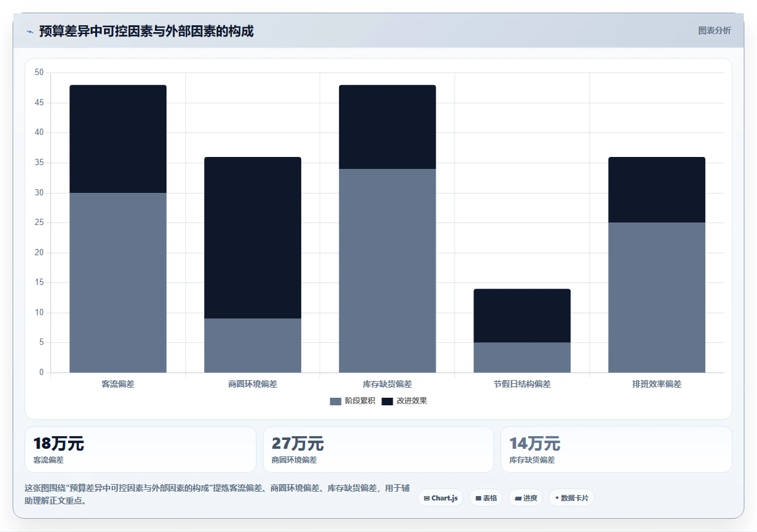Click the 阶段累积 legend color swatch
This screenshot has height=532, width=757.
[335, 402]
